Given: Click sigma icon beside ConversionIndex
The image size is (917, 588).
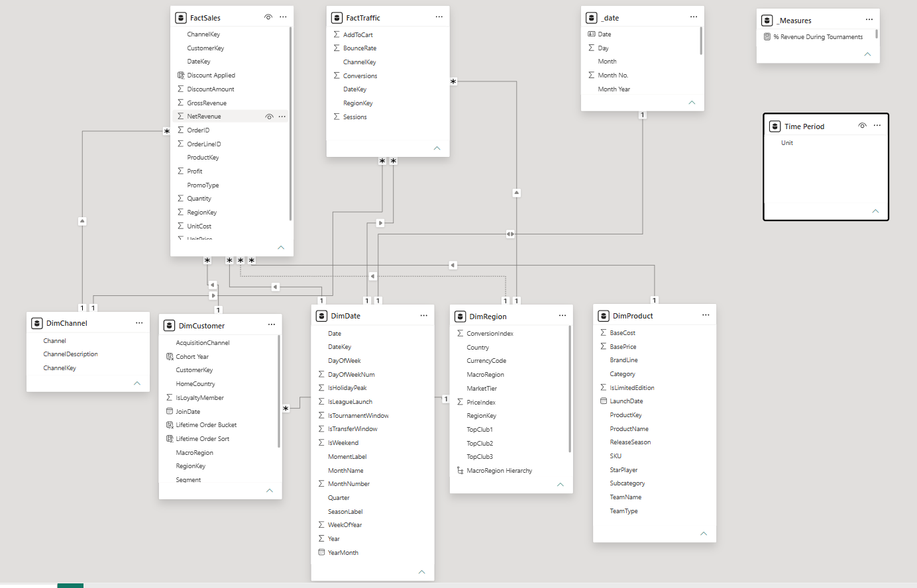Looking at the screenshot, I should click(460, 333).
